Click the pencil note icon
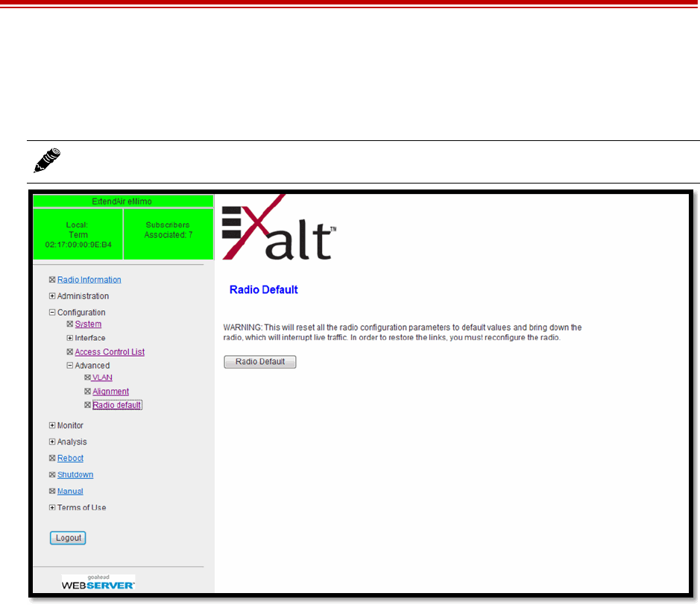 [x=47, y=160]
